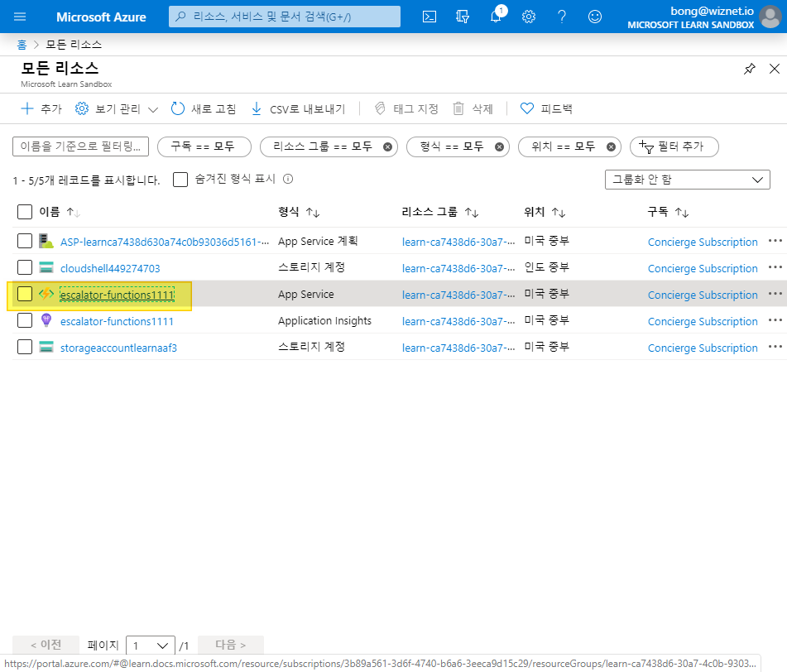Open Cloud Shell from top bar

pyautogui.click(x=429, y=17)
